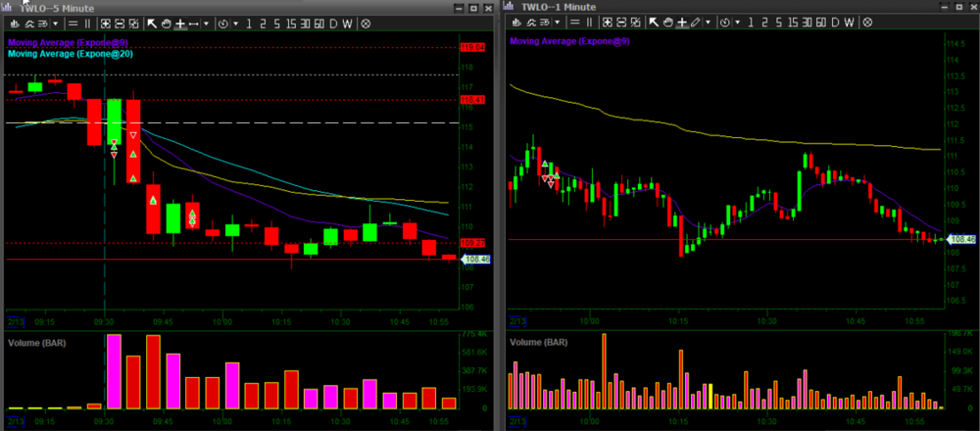The height and width of the screenshot is (431, 980).
Task: Select the crosshair tool in 1 Minute chart
Action: coord(680,23)
